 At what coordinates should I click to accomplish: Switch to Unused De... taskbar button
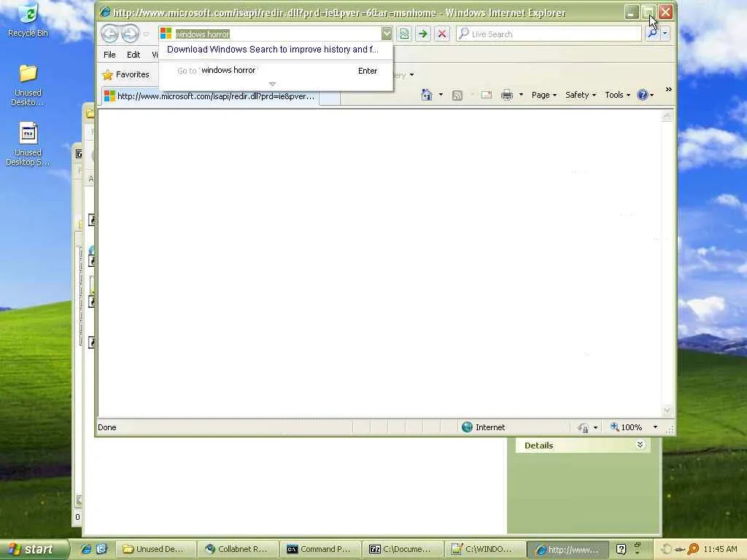pyautogui.click(x=156, y=549)
